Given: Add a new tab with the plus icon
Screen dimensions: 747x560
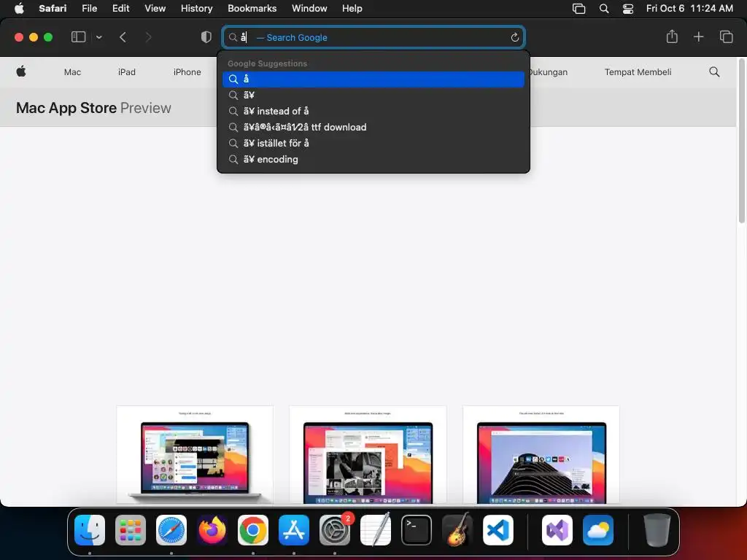Looking at the screenshot, I should pyautogui.click(x=698, y=36).
